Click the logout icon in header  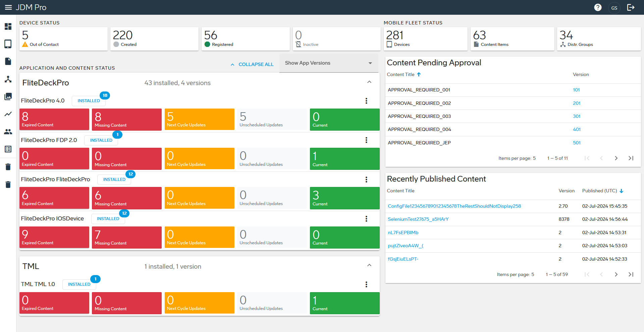tap(631, 7)
